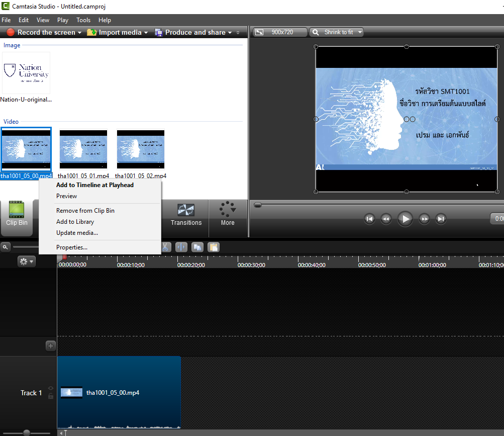Click the fast forward button

[x=425, y=219]
